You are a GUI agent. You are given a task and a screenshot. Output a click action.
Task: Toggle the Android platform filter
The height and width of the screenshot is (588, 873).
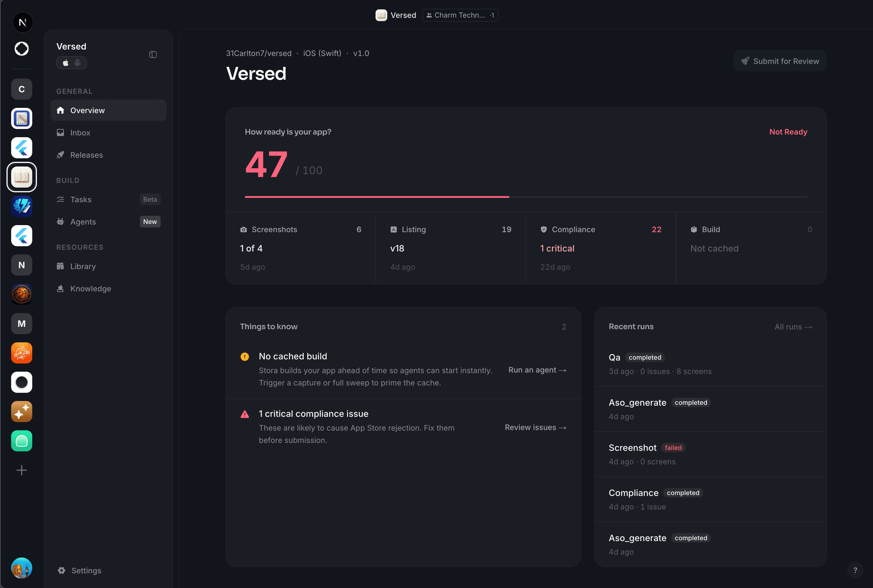77,63
